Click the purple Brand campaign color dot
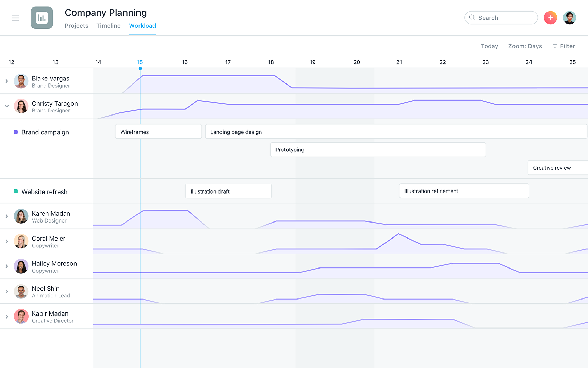588x368 pixels. 16,132
